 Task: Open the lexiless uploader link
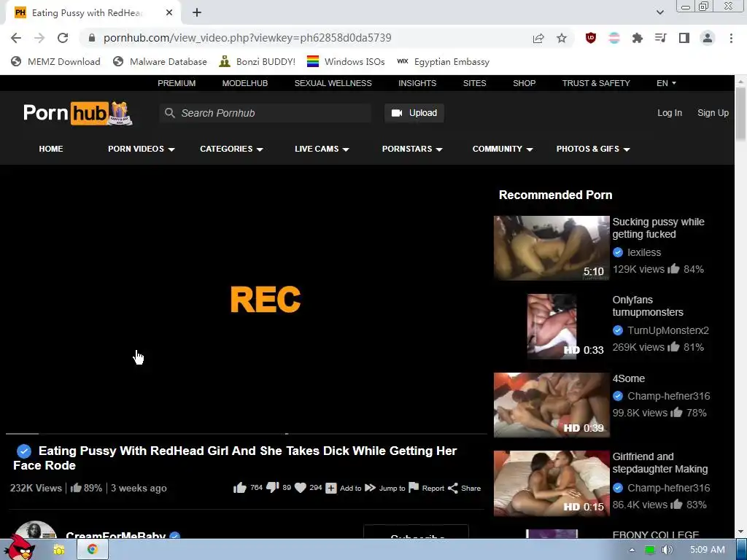[644, 252]
